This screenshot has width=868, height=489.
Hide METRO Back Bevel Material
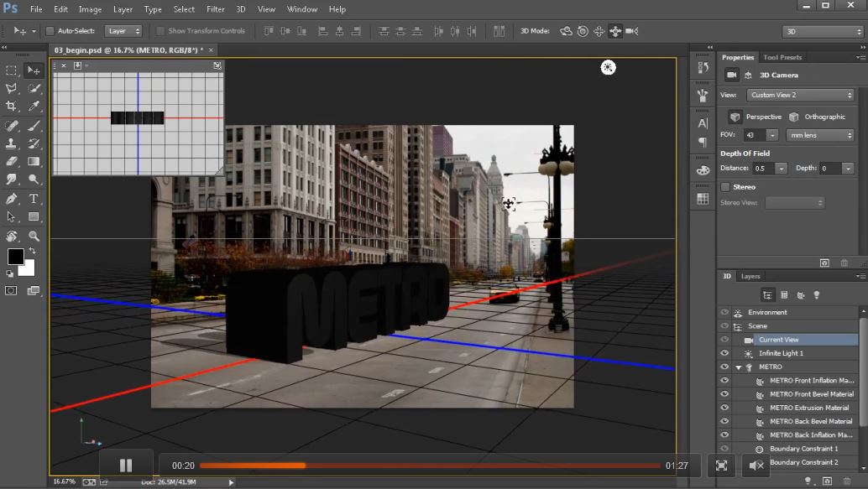724,421
